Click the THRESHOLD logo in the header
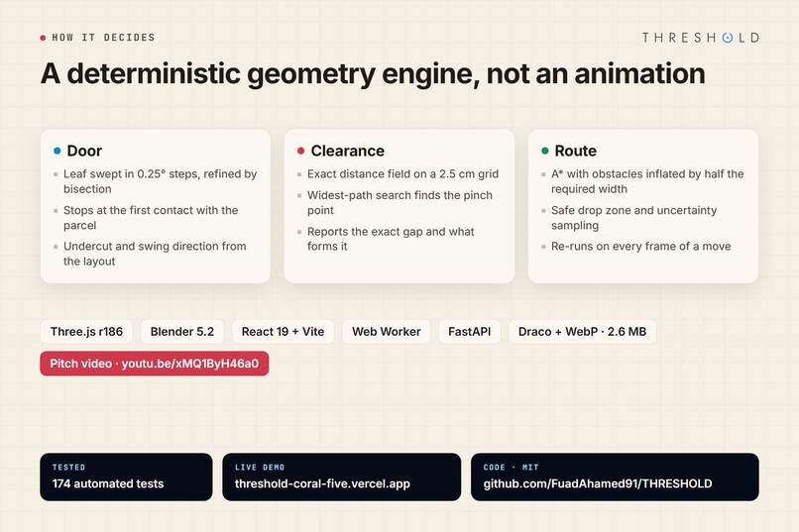Viewport: 799px width, 532px height. point(701,38)
